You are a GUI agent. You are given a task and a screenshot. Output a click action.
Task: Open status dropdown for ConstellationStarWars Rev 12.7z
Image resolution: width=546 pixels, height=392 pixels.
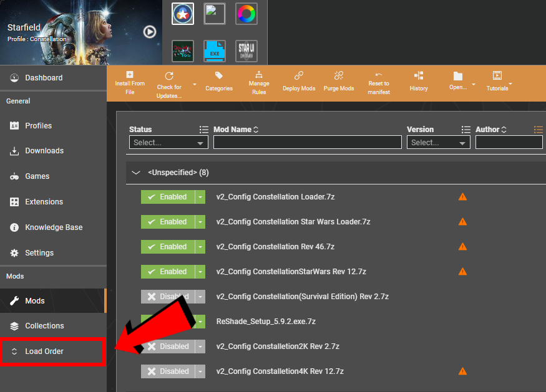pos(200,272)
